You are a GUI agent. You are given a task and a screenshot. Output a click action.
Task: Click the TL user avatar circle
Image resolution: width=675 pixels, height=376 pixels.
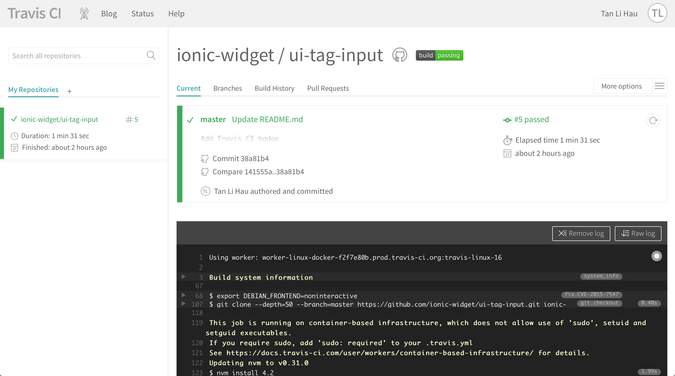click(x=657, y=13)
